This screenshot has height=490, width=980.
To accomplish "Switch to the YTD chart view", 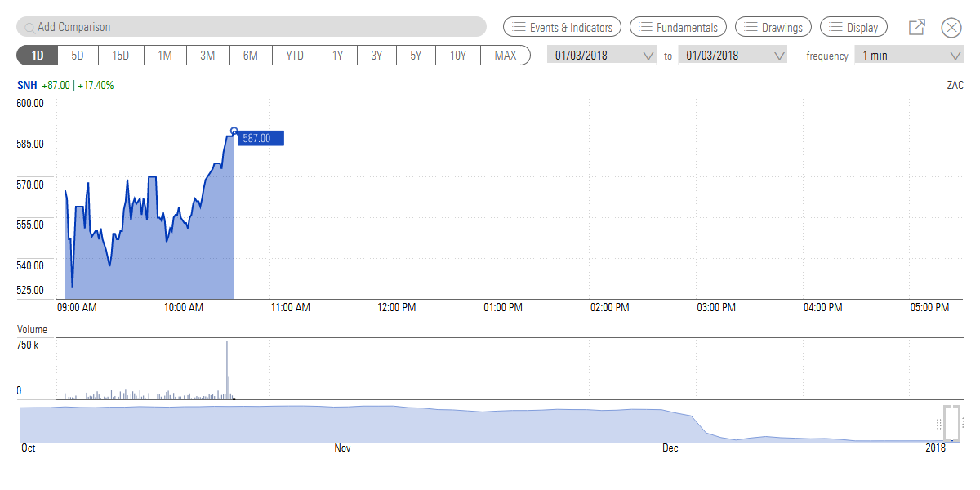I will coord(295,55).
